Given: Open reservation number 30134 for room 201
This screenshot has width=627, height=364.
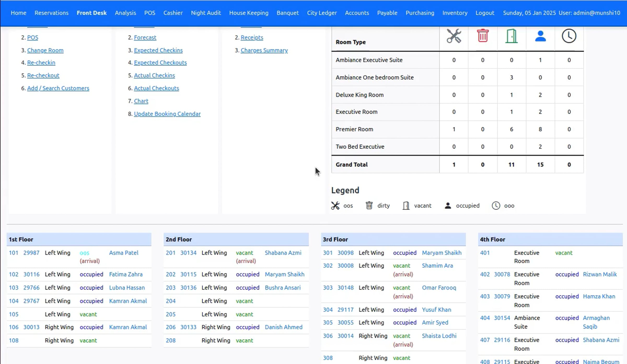Looking at the screenshot, I should 188,253.
